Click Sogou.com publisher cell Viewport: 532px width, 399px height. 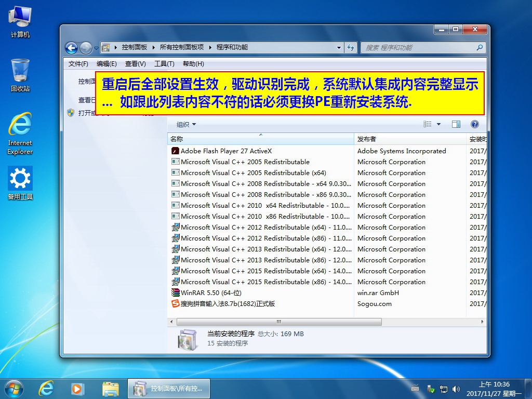[374, 303]
